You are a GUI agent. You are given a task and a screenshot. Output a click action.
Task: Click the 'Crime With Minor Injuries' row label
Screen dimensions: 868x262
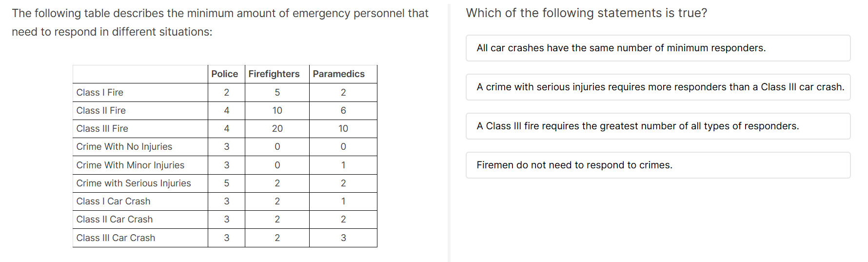pos(130,165)
